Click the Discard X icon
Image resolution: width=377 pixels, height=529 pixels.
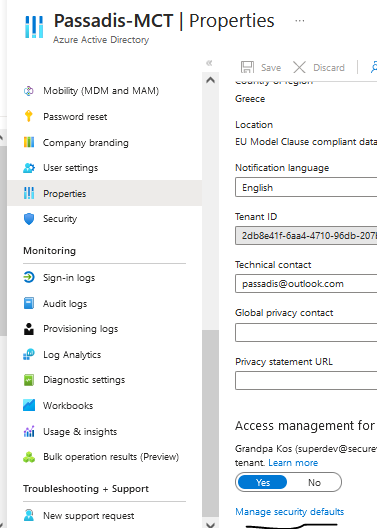[x=299, y=67]
